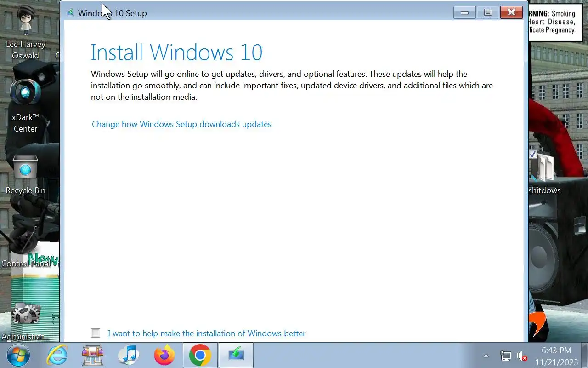Open iTunes from the taskbar

pos(129,355)
